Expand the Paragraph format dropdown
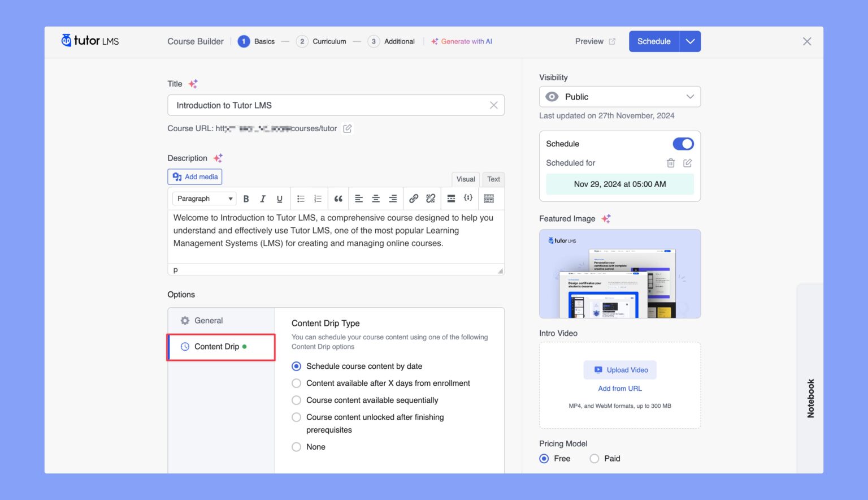The image size is (868, 500). (204, 199)
